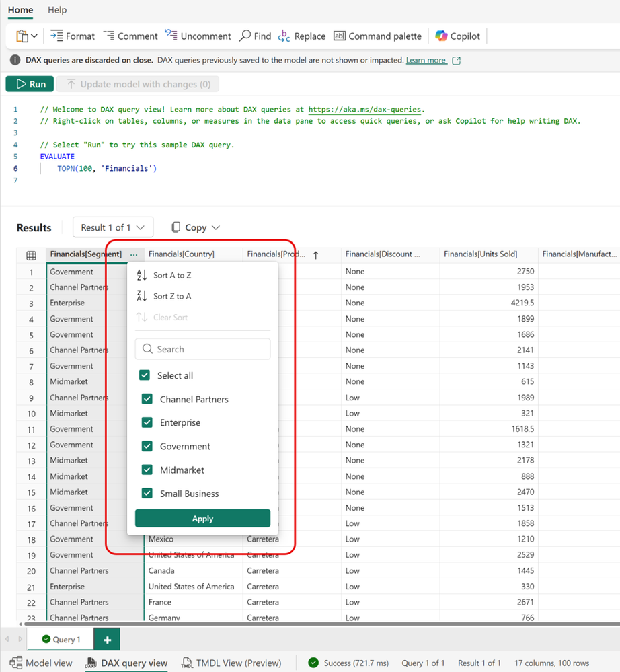Click Uncomment in the toolbar

(x=198, y=36)
